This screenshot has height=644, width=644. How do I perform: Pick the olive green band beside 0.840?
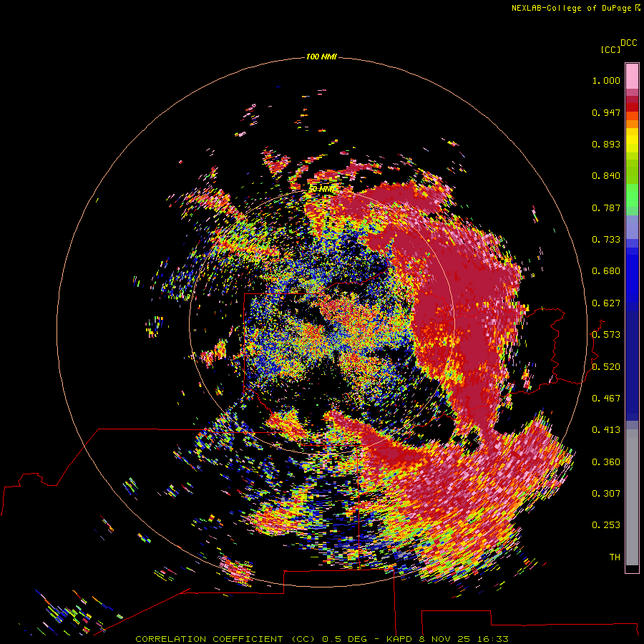[632, 172]
